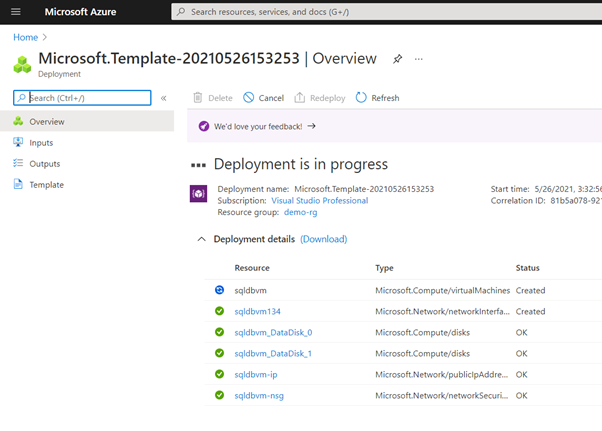Click the Deployment name value text
The height and width of the screenshot is (431, 602).
(x=364, y=189)
